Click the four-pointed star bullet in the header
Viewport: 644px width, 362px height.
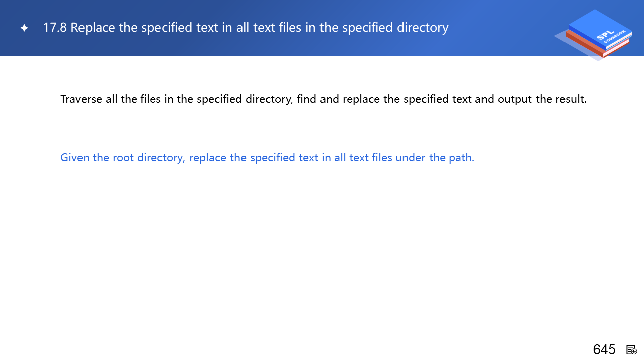pyautogui.click(x=24, y=28)
